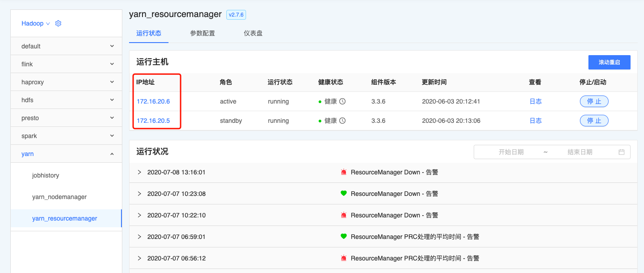
Task: Open Hadoop cluster settings gear icon
Action: point(58,23)
